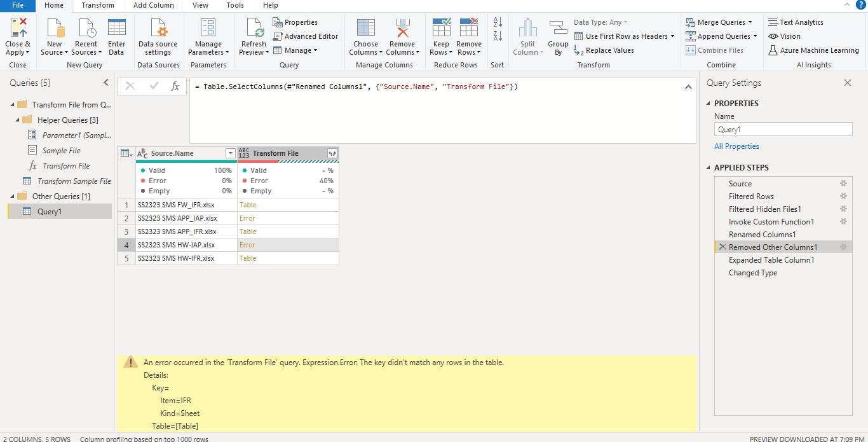The image size is (868, 442).
Task: Click the Group By icon
Action: (x=558, y=29)
